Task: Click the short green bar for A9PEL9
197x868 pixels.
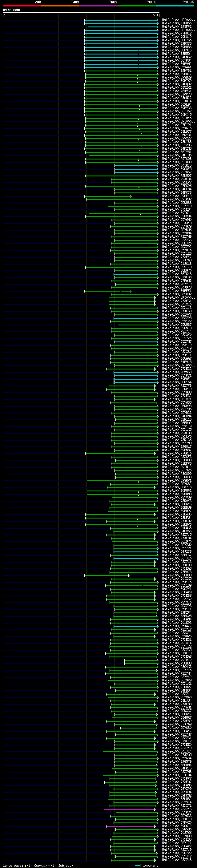Action: click(x=108, y=196)
